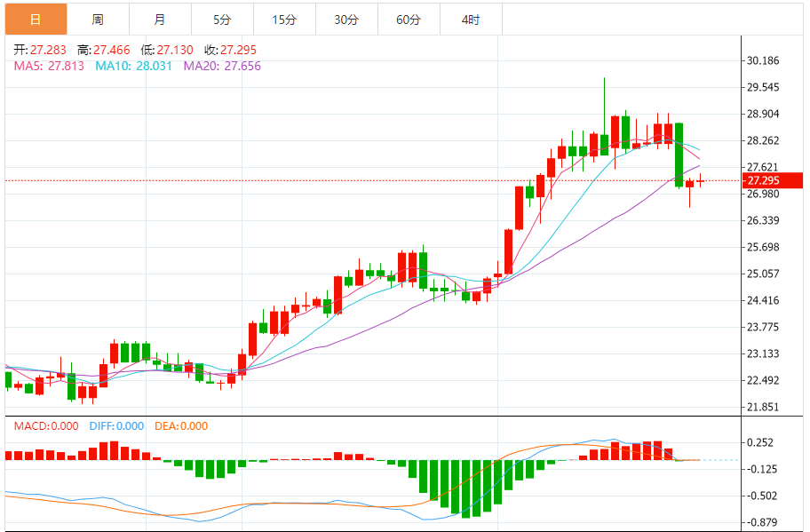Select the 60分 timeframe tab
810x532 pixels.
409,20
